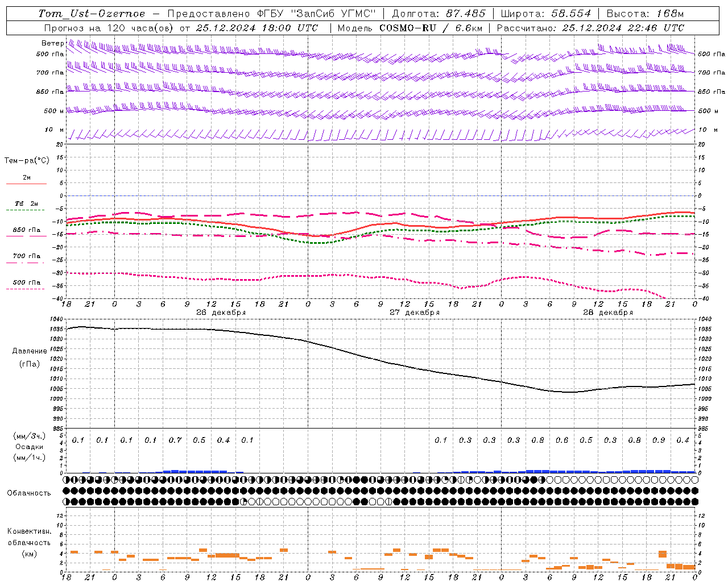
Task: Select the '(км)' convective cloudiness unit label
Action: pyautogui.click(x=30, y=553)
